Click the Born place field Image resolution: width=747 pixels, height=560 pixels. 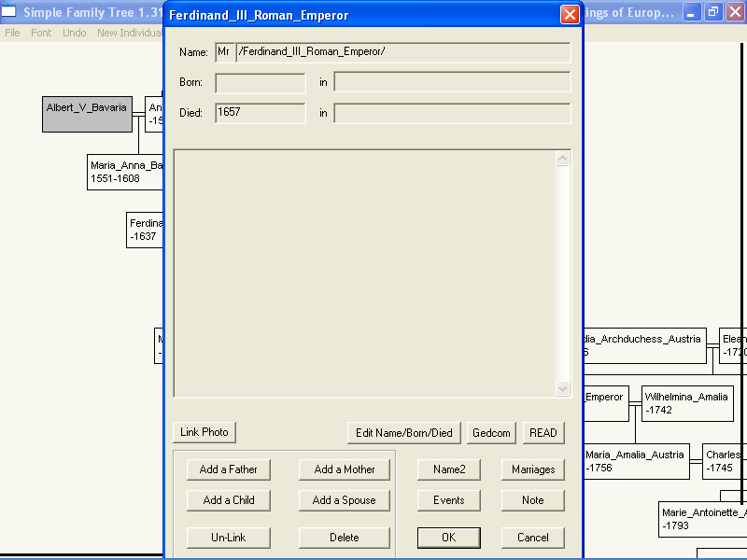tap(452, 82)
